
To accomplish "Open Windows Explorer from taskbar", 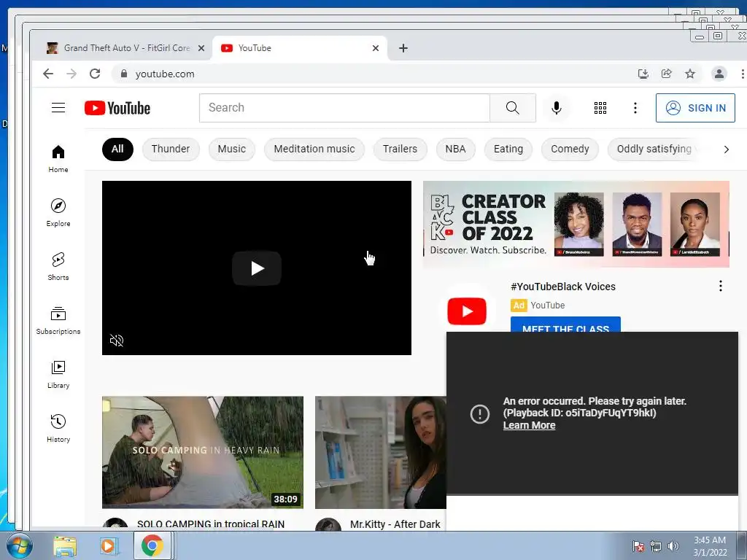I will (65, 545).
